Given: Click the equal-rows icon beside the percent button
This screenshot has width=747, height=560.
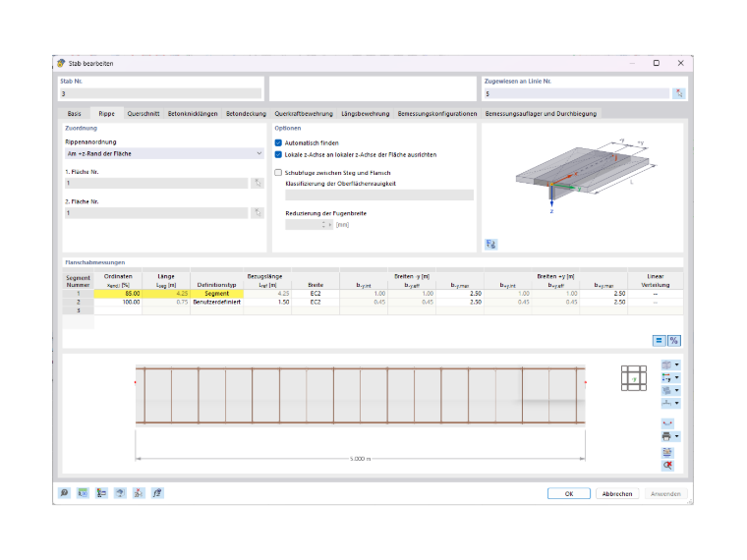Looking at the screenshot, I should [659, 341].
